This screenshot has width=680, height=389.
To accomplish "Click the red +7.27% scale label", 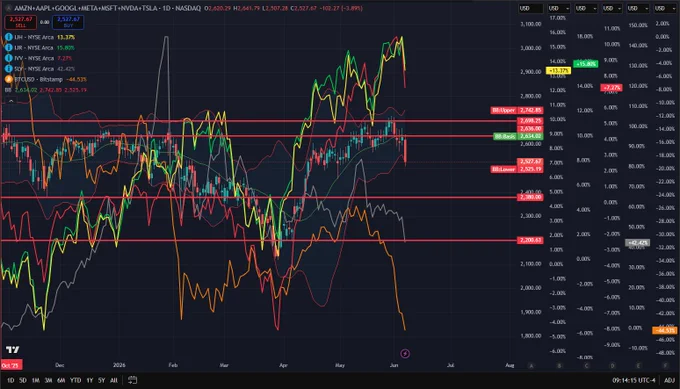I will (611, 88).
